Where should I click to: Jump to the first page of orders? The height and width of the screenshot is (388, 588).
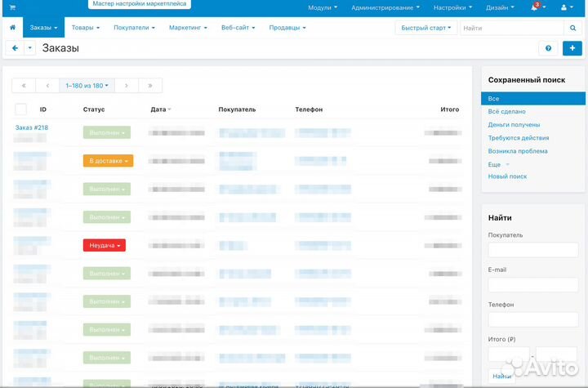point(24,86)
